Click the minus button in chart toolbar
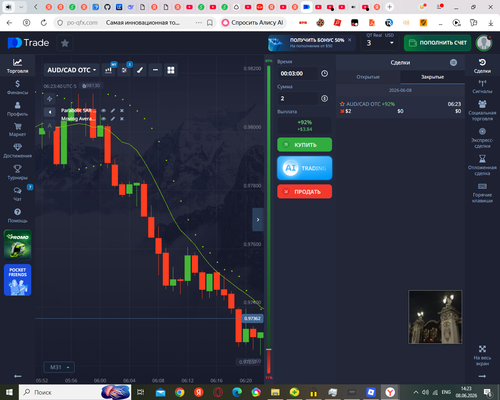The height and width of the screenshot is (400, 500). tap(155, 70)
